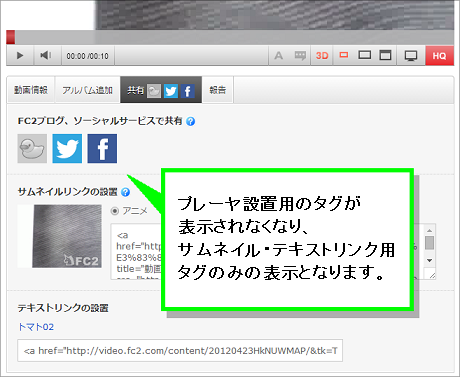Switch to the アルバム追加 tab
Viewport: 460px width, 377px height.
[x=87, y=90]
